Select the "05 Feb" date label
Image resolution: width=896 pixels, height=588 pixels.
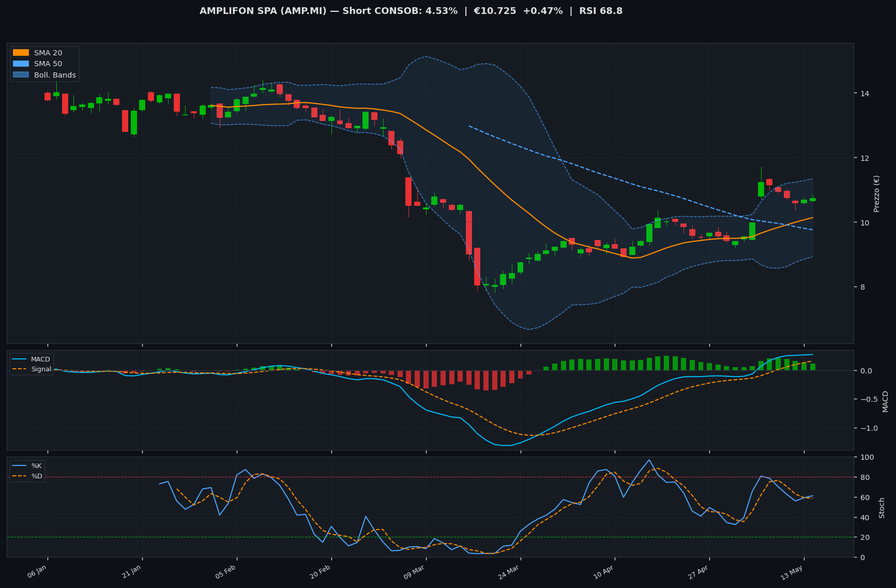point(225,572)
